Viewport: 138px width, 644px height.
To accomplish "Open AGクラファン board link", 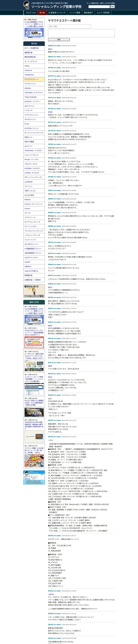I will pyautogui.click(x=34, y=106).
